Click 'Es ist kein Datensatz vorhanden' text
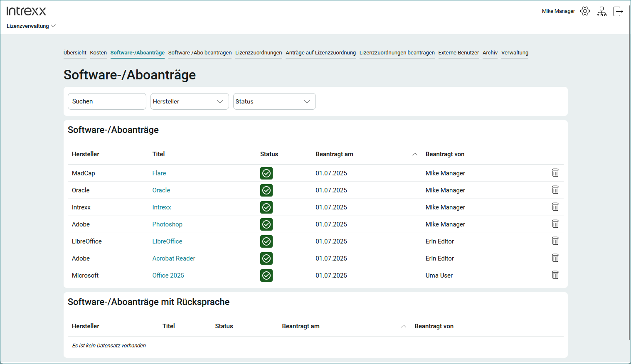The image size is (631, 364). click(x=109, y=346)
